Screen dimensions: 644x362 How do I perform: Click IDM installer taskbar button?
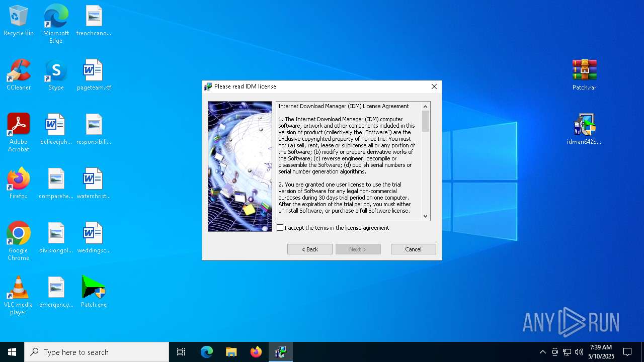click(281, 352)
